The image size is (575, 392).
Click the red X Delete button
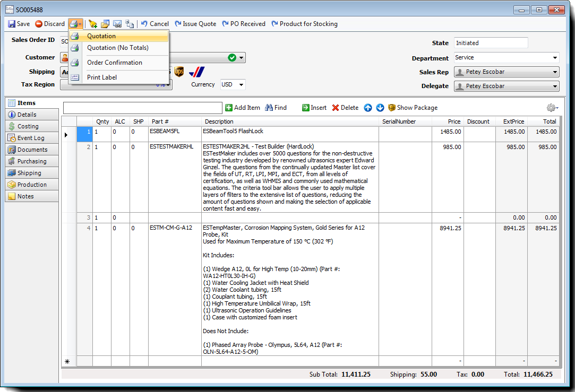pos(345,108)
